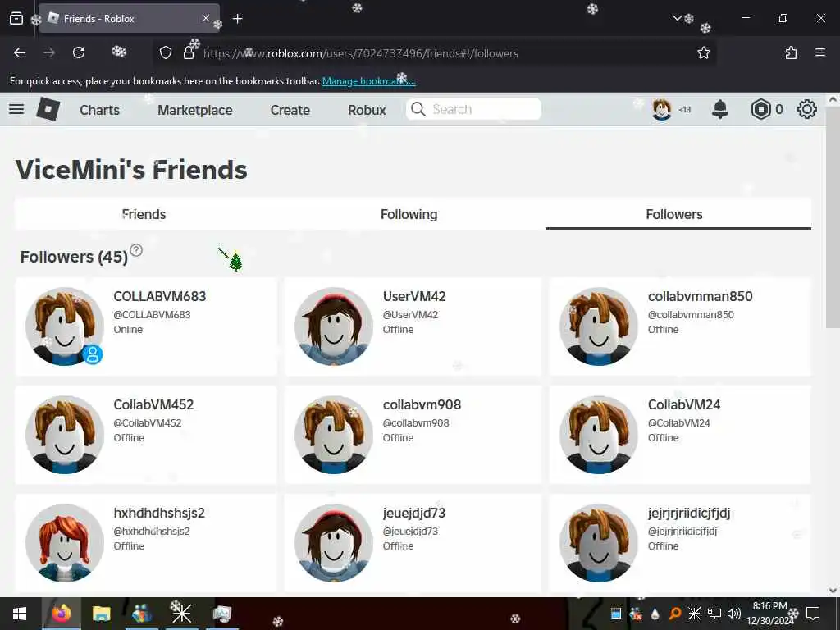This screenshot has width=840, height=630.
Task: Open the Create menu item
Action: pos(290,110)
